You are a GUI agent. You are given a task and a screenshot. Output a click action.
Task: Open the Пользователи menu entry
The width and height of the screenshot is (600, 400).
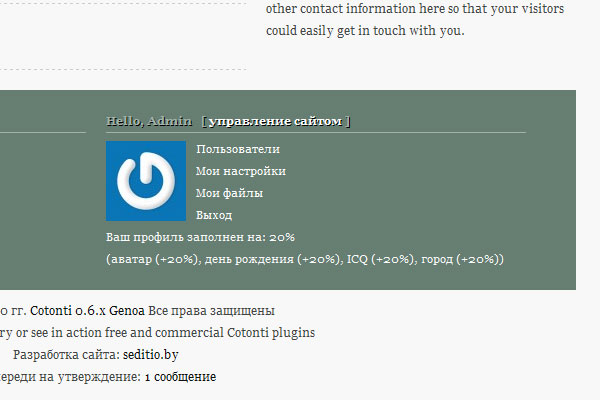(238, 149)
